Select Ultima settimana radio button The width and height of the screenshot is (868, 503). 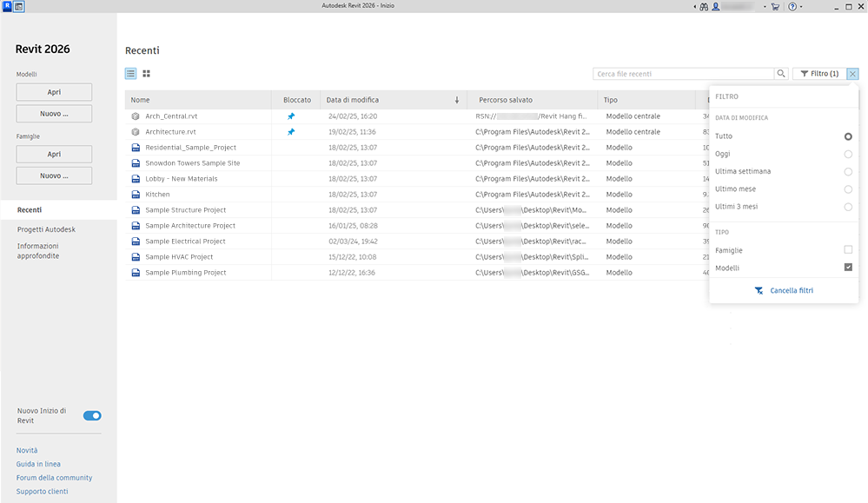click(848, 171)
